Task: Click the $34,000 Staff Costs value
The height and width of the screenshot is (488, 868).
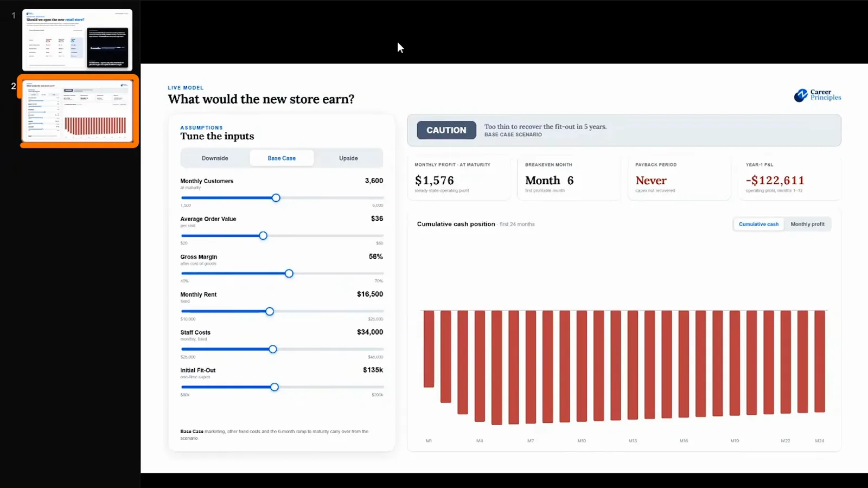Action: (x=370, y=332)
